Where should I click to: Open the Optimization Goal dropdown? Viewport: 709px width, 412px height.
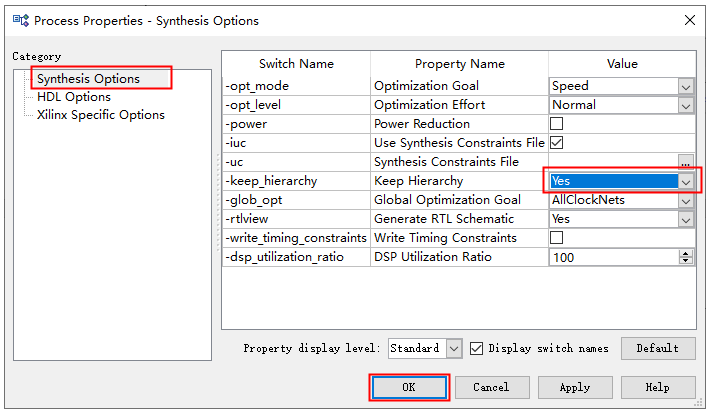[x=685, y=86]
